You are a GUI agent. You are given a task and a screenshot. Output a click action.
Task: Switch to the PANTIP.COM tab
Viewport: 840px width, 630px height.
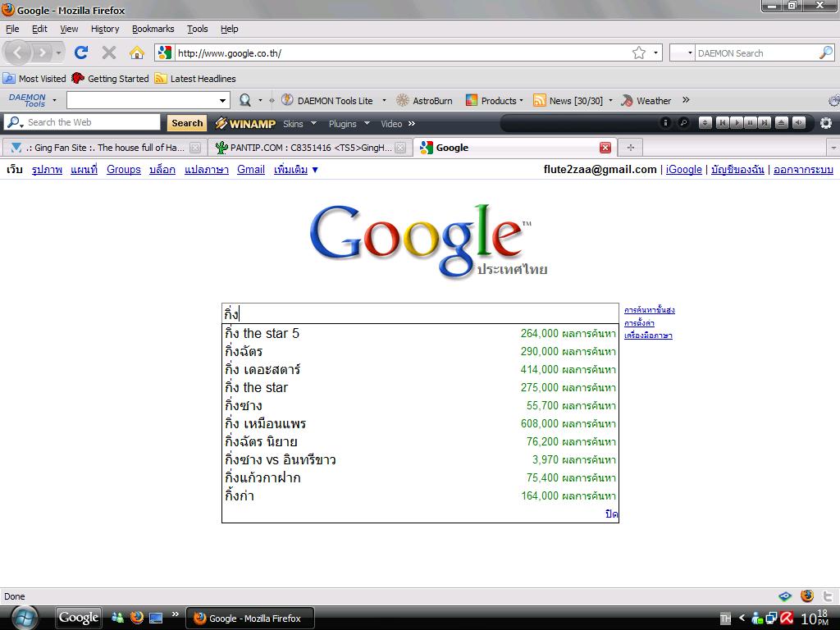(x=309, y=148)
